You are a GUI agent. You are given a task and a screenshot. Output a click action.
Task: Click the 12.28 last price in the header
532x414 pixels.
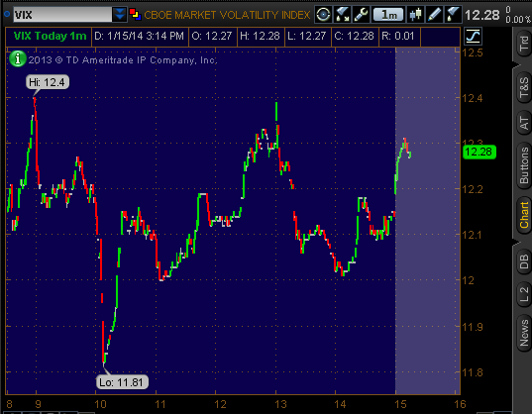click(481, 15)
